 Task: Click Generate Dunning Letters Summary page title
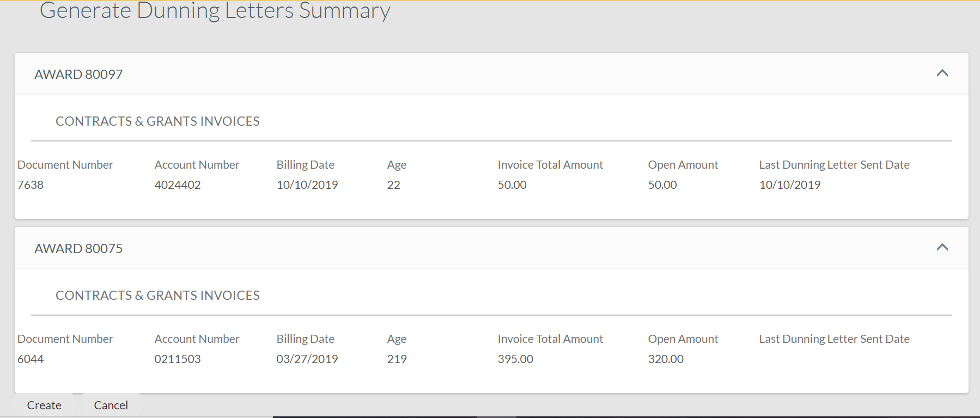tap(215, 11)
